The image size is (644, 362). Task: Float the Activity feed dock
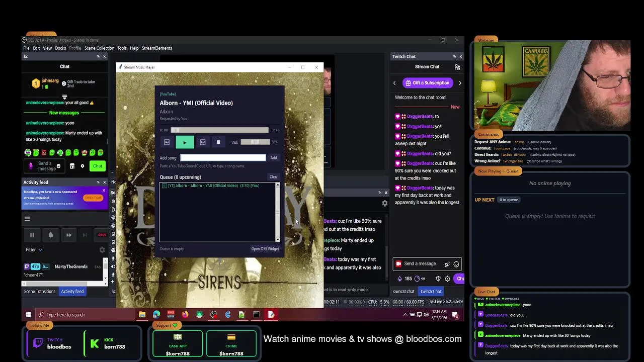(98, 183)
